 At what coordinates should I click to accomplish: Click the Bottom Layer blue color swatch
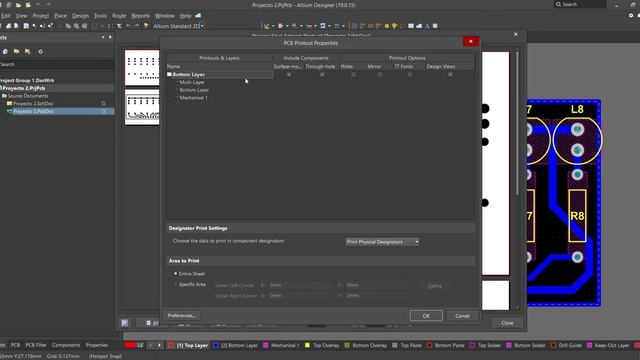pyautogui.click(x=216, y=345)
